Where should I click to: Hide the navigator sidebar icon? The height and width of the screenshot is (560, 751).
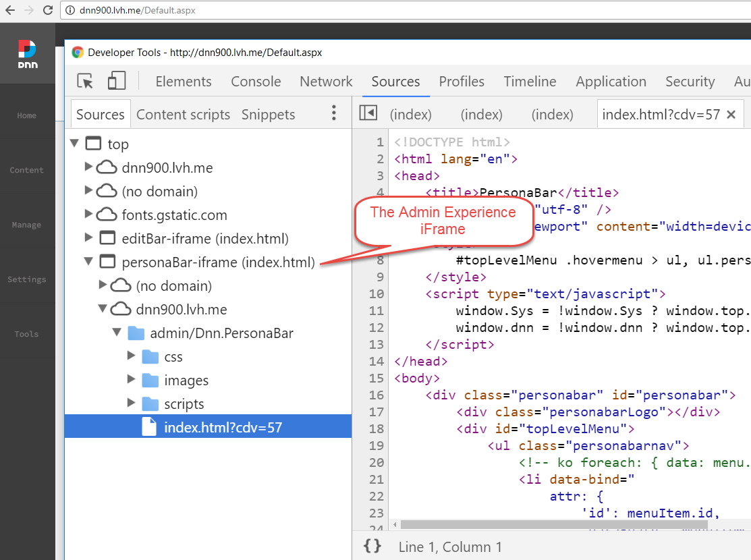point(368,113)
